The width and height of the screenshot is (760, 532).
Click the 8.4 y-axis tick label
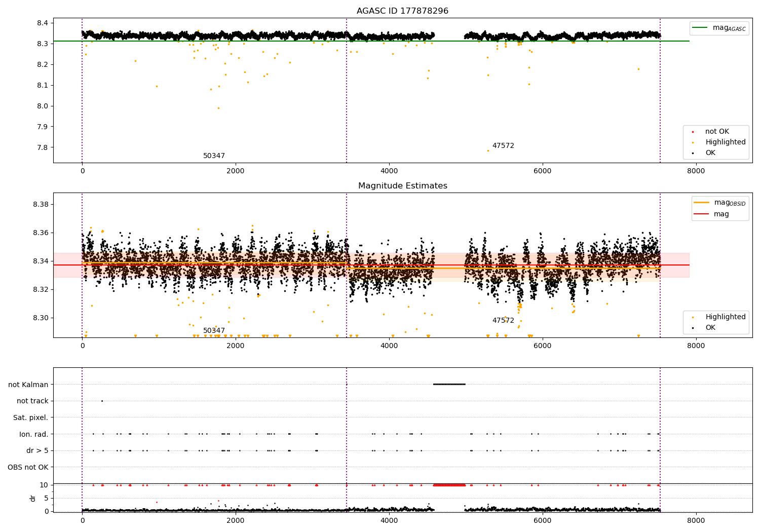[42, 23]
